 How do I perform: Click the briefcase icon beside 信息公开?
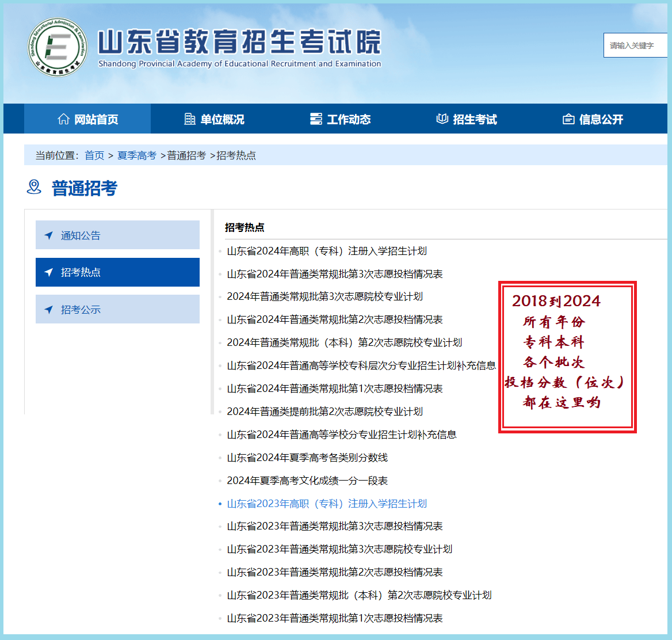pyautogui.click(x=568, y=119)
